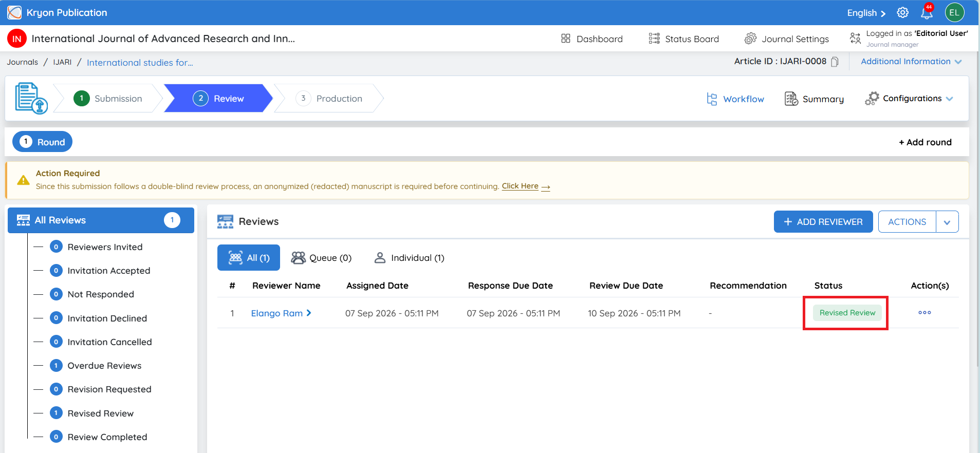Switch to the All (1) tab
The height and width of the screenshot is (453, 980).
249,258
